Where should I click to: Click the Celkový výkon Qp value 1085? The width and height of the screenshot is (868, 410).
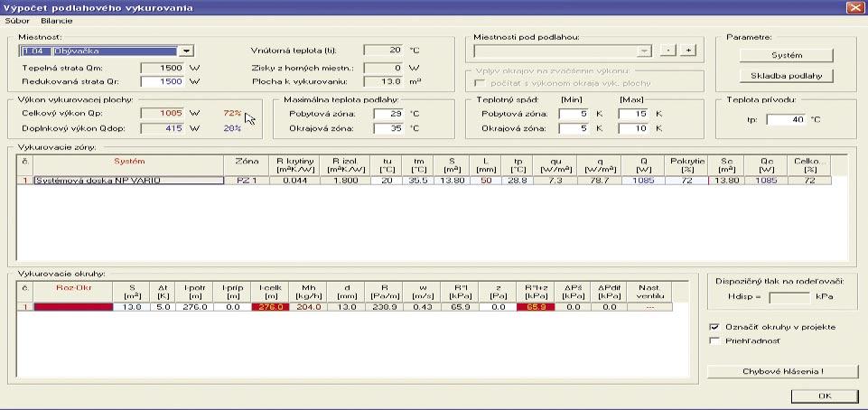coord(163,114)
